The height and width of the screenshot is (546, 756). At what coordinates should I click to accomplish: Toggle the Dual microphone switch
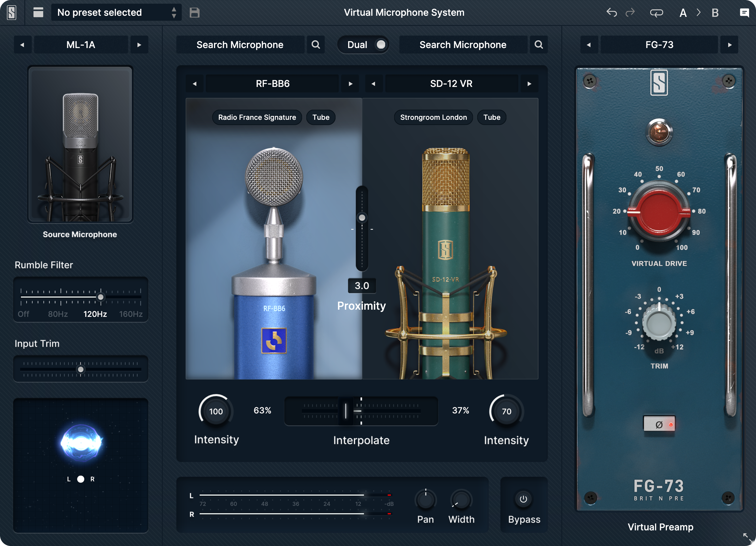380,45
